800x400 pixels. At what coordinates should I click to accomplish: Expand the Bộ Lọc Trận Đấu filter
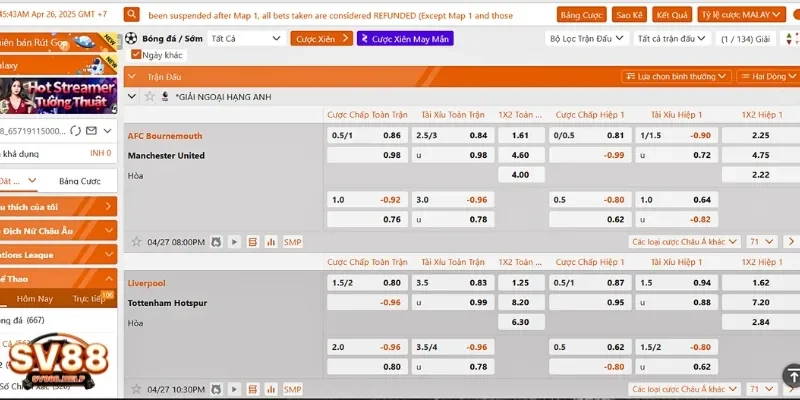click(x=588, y=38)
